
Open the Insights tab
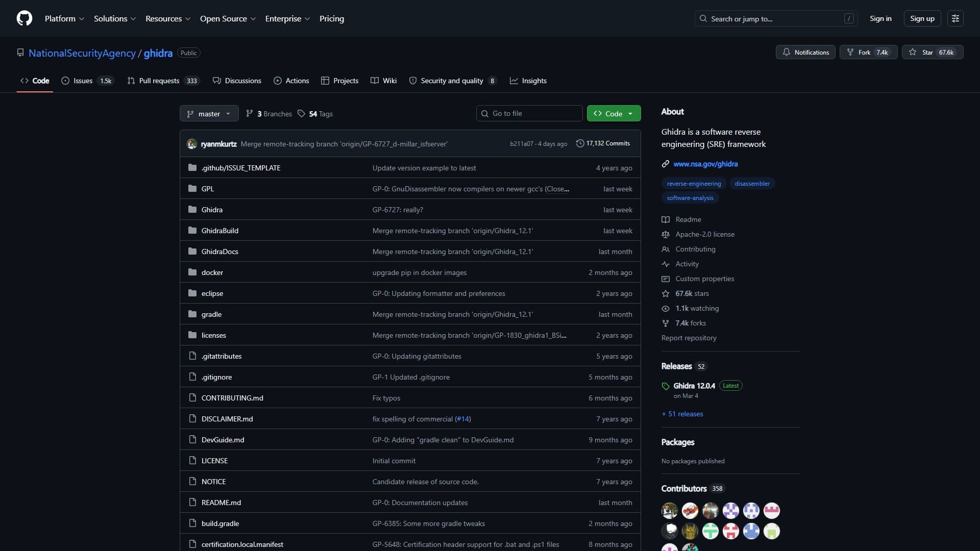point(528,81)
